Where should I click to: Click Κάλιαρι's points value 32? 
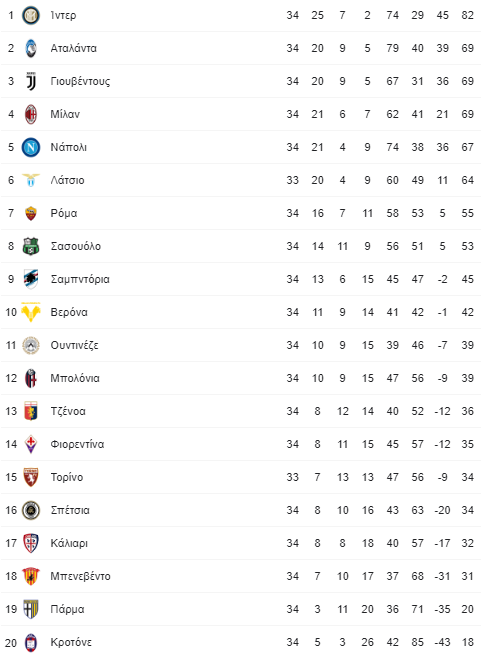[x=467, y=543]
